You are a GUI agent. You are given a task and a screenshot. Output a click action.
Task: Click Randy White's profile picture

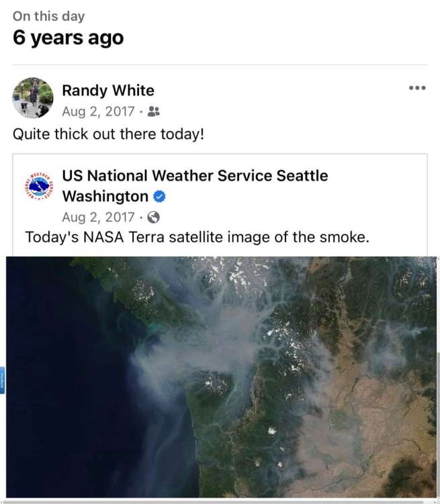pos(32,98)
